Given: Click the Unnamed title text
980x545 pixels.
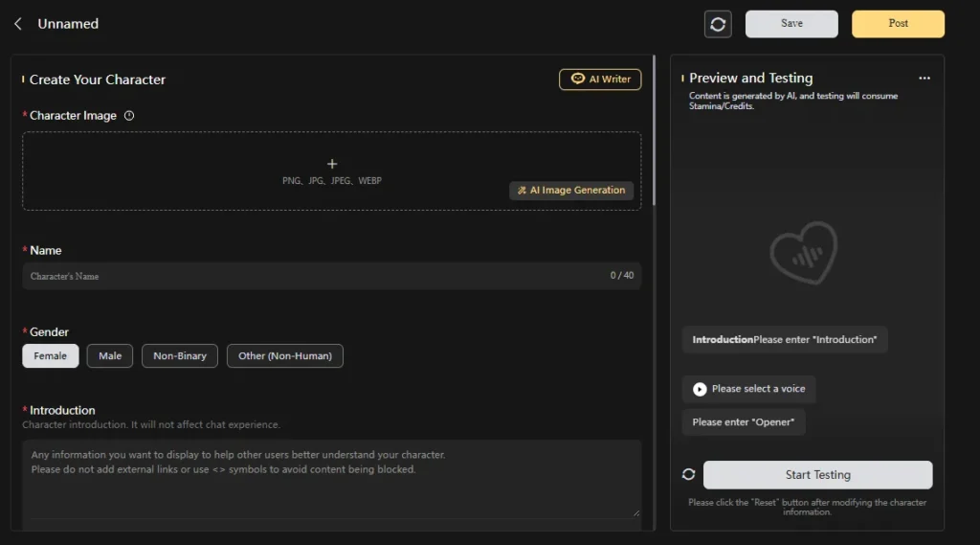Looking at the screenshot, I should (x=68, y=24).
